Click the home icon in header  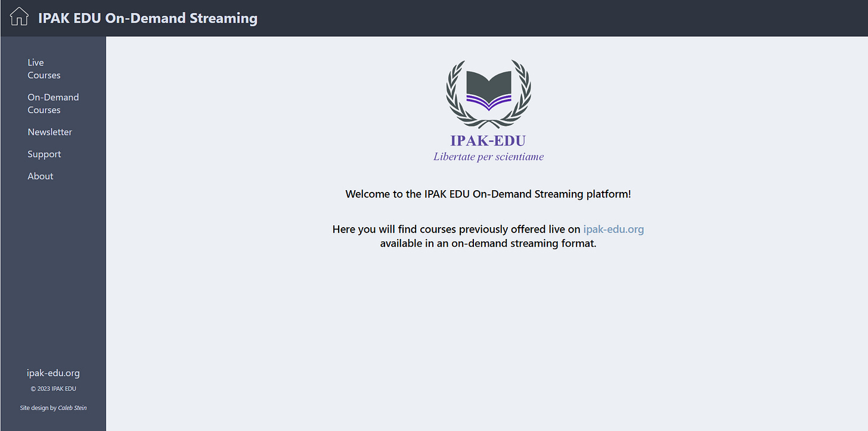click(x=19, y=17)
